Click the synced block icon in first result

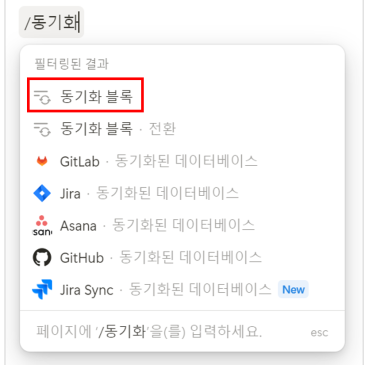pos(42,97)
